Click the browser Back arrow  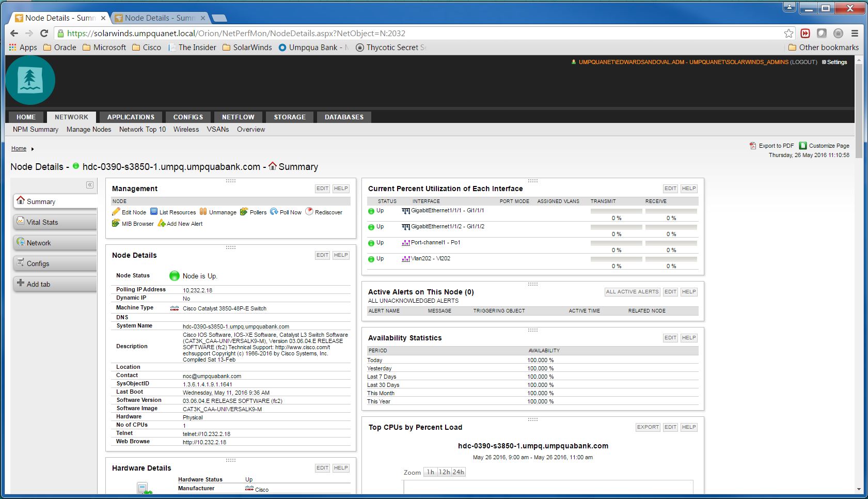pos(14,33)
